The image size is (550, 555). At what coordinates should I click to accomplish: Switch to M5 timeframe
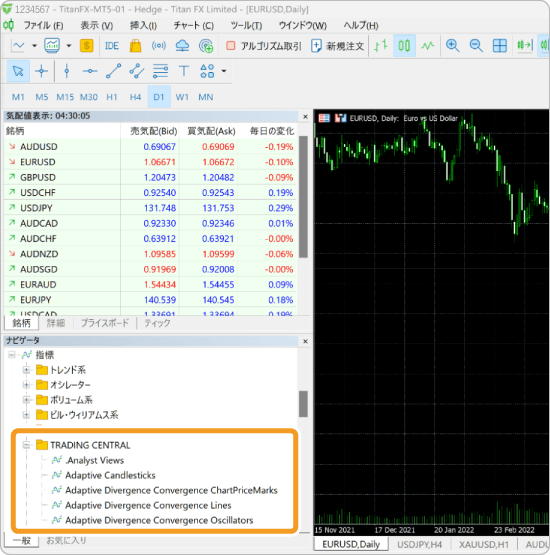pos(42,97)
